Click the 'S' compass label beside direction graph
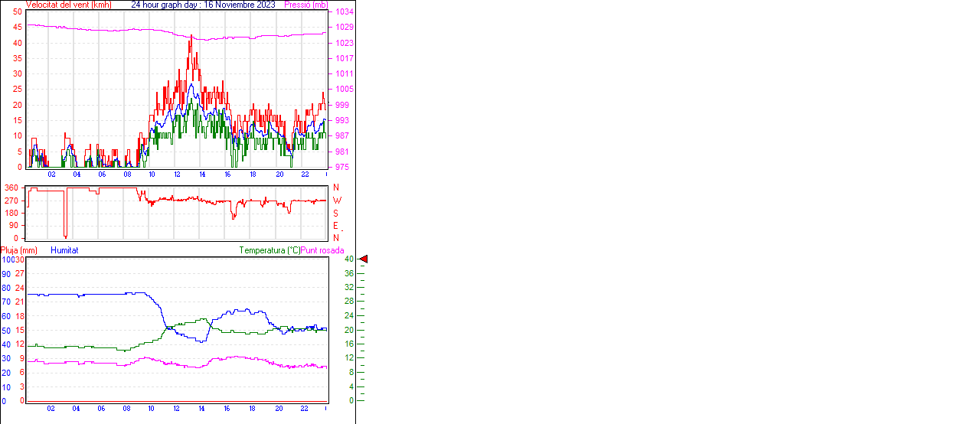980x424 pixels. coord(335,214)
